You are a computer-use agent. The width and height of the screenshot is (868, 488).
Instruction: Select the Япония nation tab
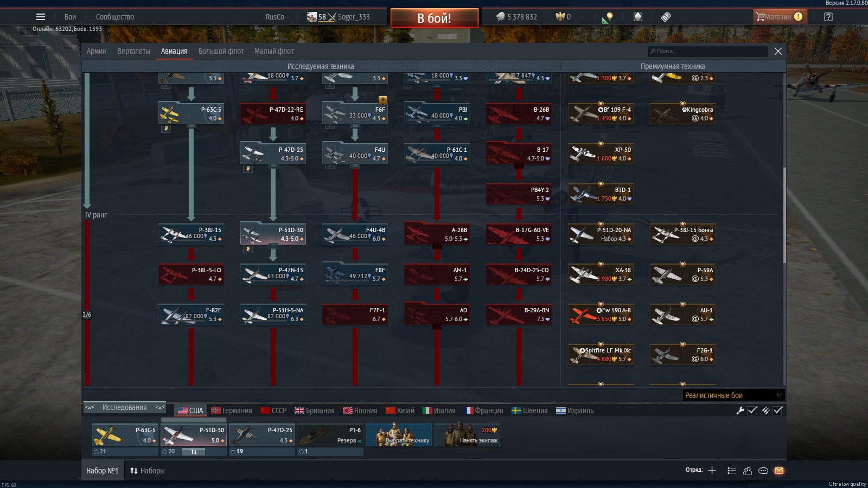(x=360, y=410)
